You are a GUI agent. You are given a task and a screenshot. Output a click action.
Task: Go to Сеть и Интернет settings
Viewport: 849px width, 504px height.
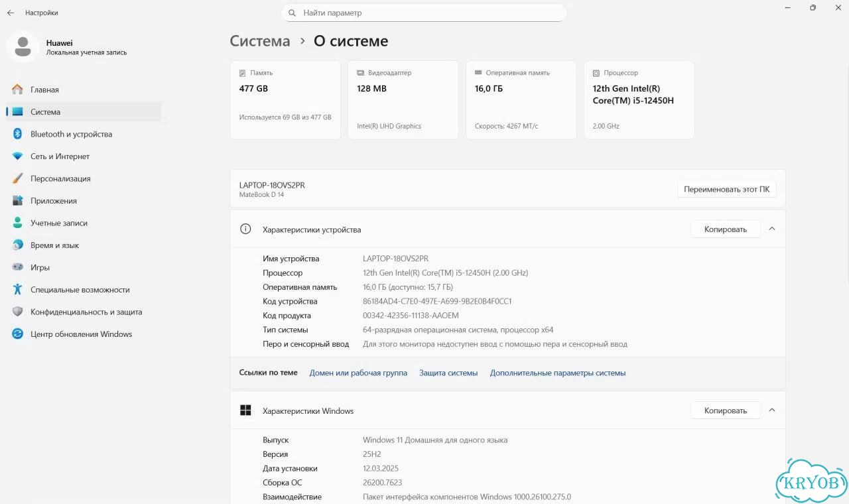pos(84,157)
